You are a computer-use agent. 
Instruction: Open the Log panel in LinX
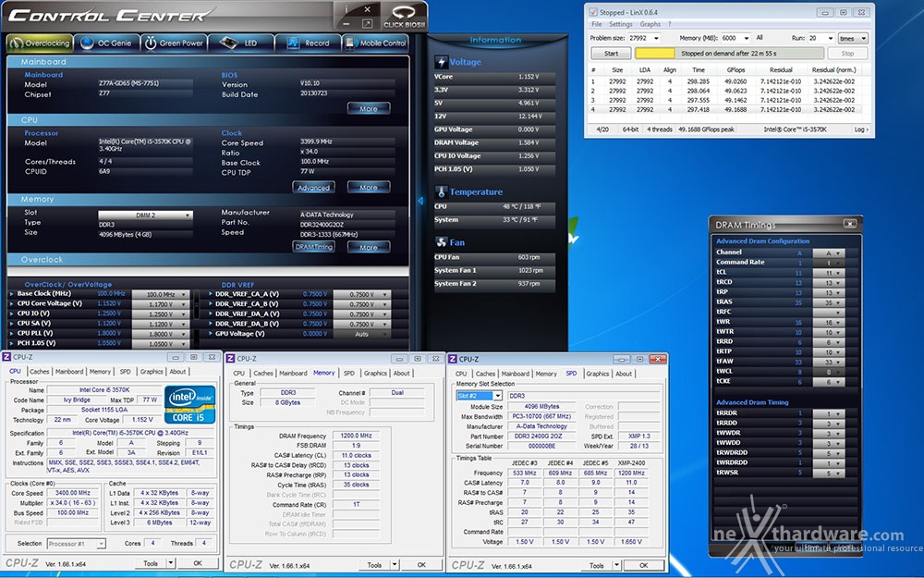pyautogui.click(x=861, y=129)
